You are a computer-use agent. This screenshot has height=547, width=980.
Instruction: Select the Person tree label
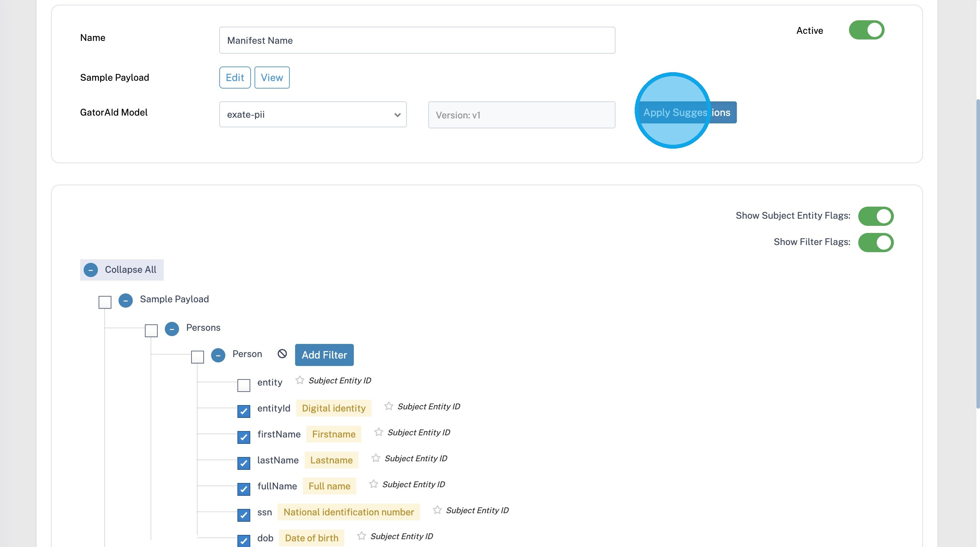coord(247,354)
